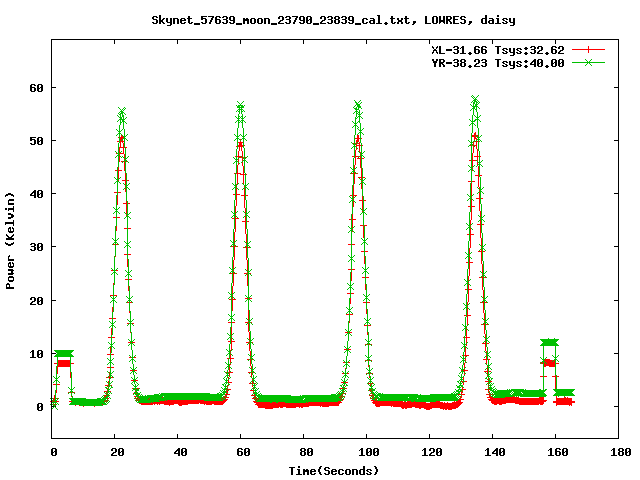
Task: Click the y-axis tick label 10
Action: pos(36,354)
